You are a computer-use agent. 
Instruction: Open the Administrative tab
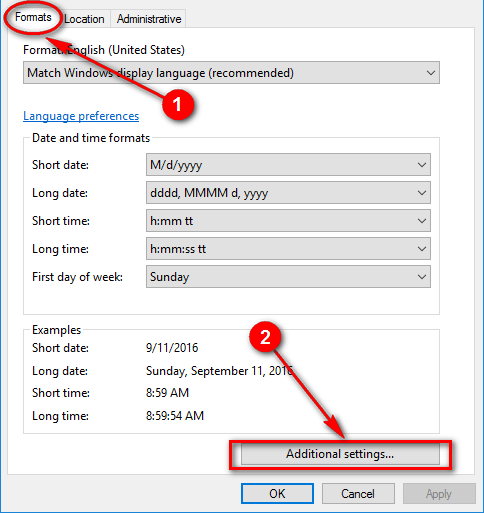pos(149,19)
